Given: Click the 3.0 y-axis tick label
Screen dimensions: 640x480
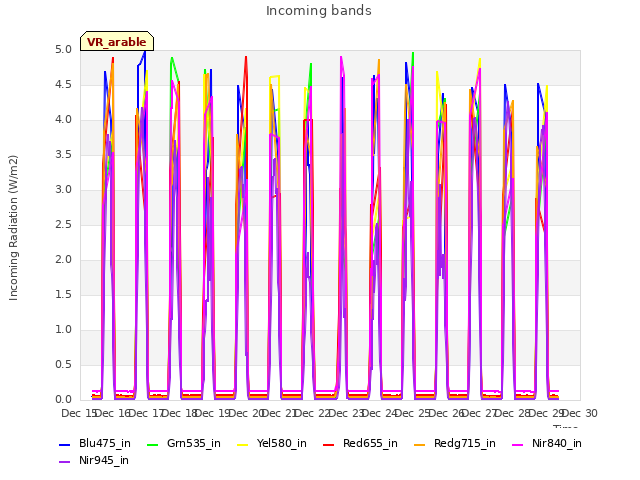Looking at the screenshot, I should (63, 190).
